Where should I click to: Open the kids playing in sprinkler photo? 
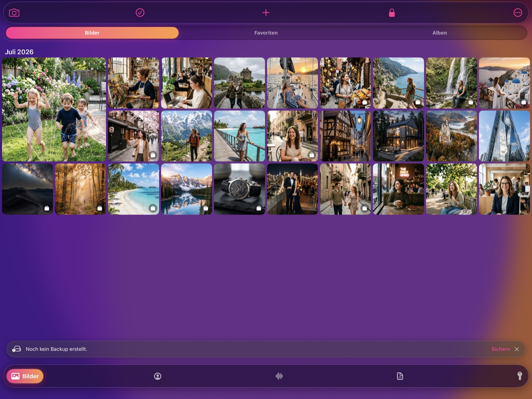click(54, 110)
